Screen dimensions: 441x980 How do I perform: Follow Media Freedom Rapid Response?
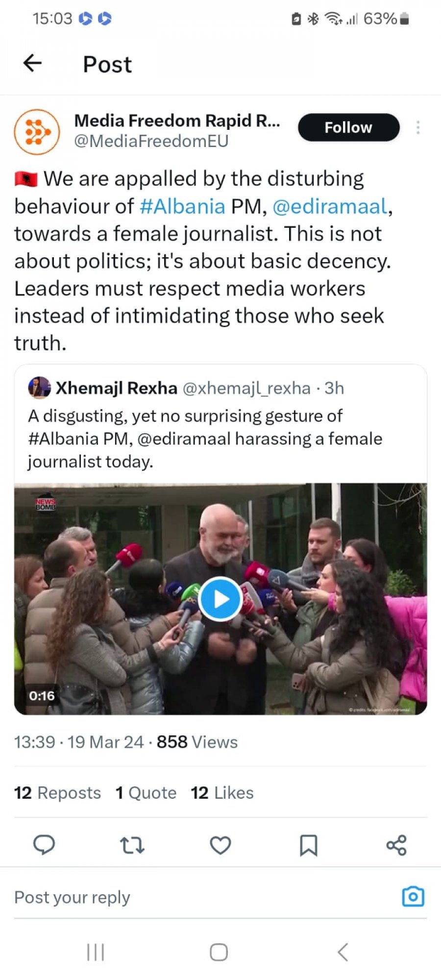tap(349, 127)
